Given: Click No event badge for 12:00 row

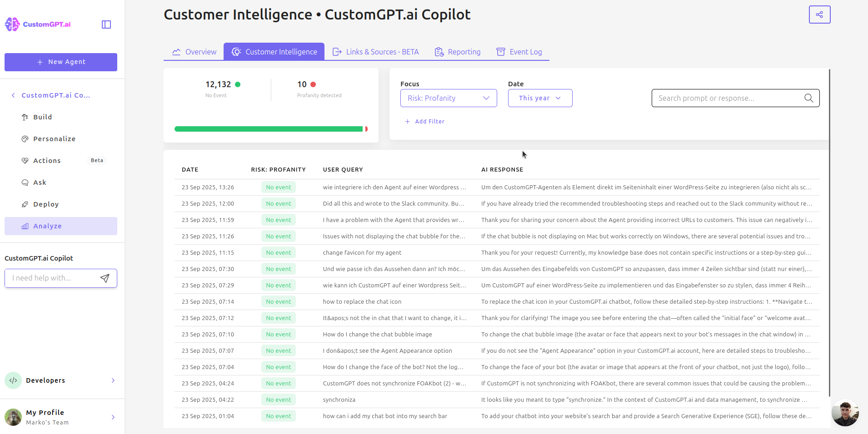Looking at the screenshot, I should (279, 204).
